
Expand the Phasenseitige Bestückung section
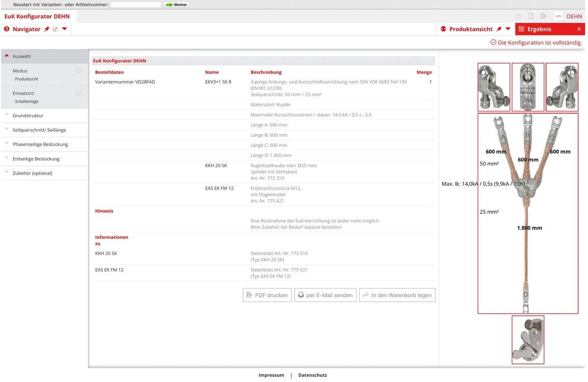click(x=44, y=144)
